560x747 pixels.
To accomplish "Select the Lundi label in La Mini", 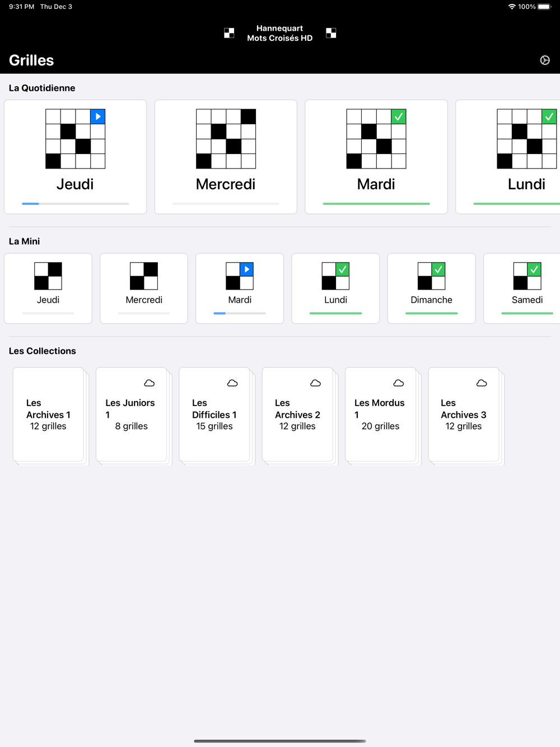I will point(335,300).
